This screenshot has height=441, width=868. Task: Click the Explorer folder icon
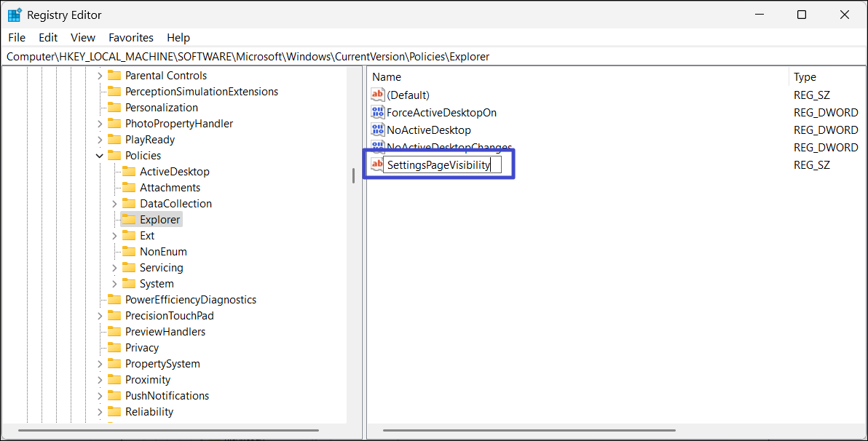point(129,220)
